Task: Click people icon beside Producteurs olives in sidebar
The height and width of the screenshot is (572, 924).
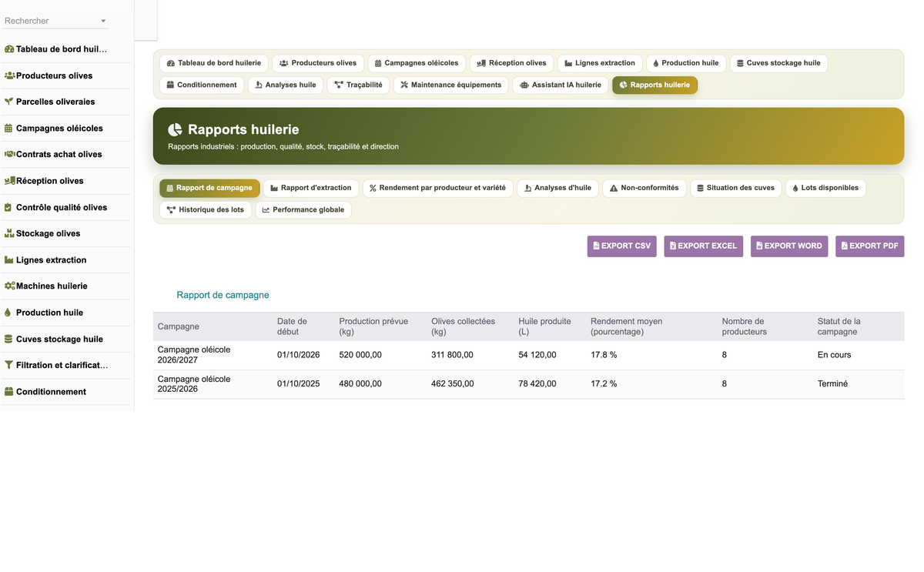Action: coord(9,75)
